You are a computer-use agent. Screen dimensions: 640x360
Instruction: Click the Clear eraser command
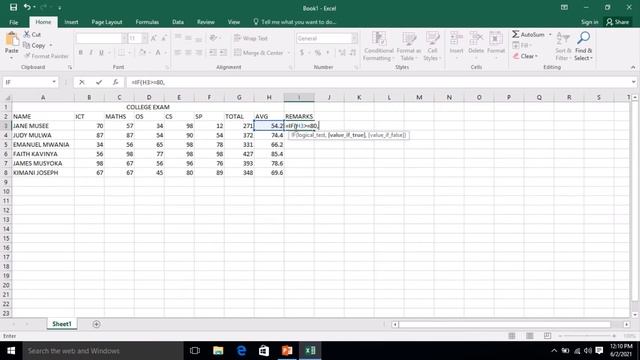[x=525, y=56]
